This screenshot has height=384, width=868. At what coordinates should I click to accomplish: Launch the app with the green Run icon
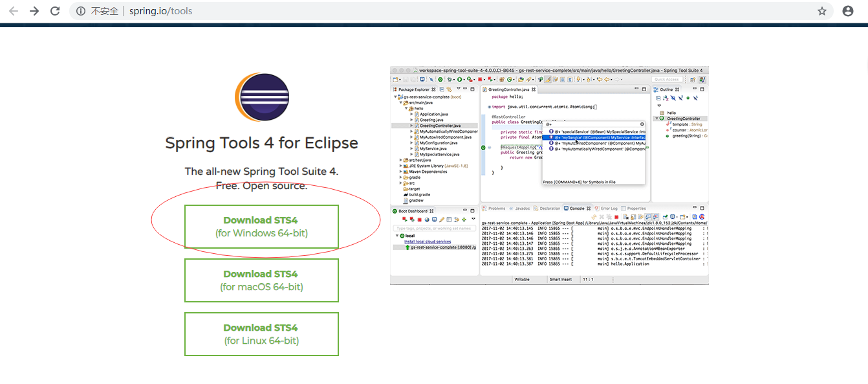click(x=459, y=79)
